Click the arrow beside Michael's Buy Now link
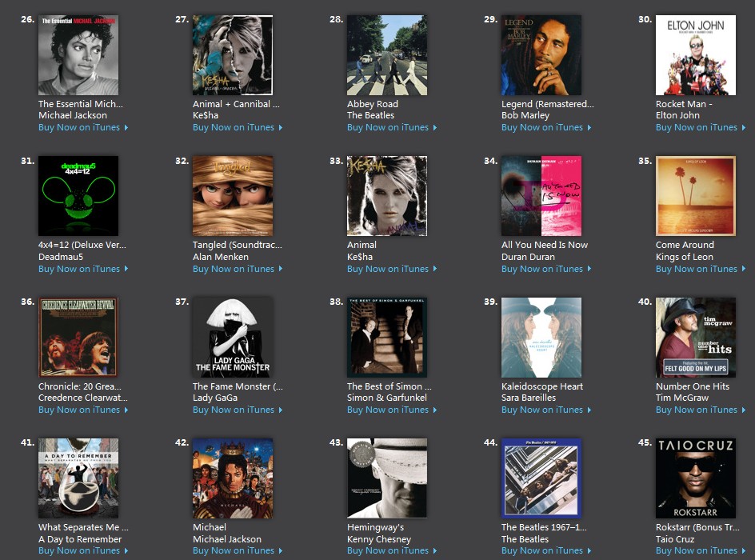Viewport: 755px width, 560px height. 281,551
